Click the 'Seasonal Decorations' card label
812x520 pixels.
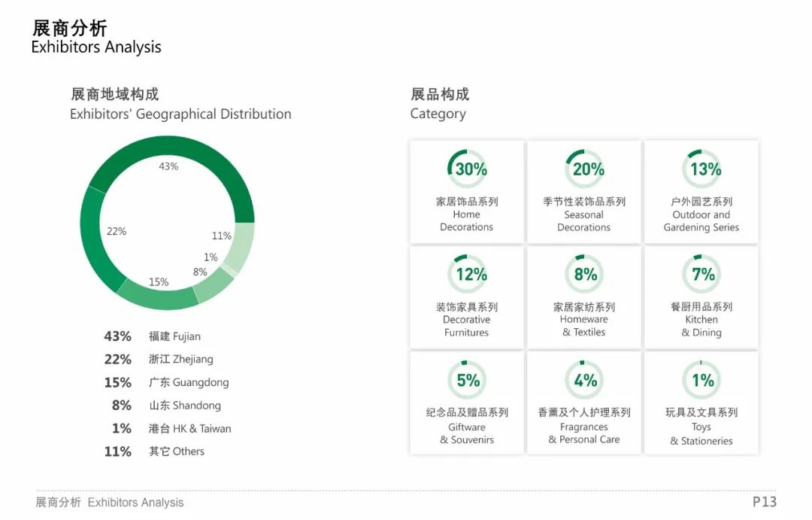coord(583,220)
